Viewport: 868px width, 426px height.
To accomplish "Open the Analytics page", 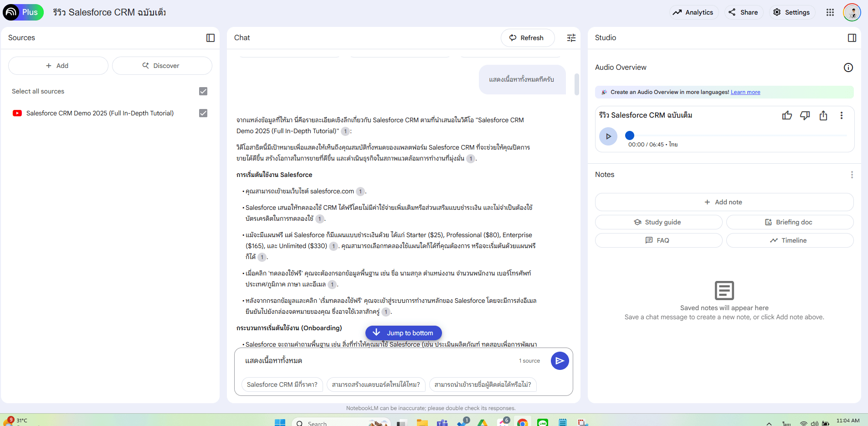I will (693, 12).
